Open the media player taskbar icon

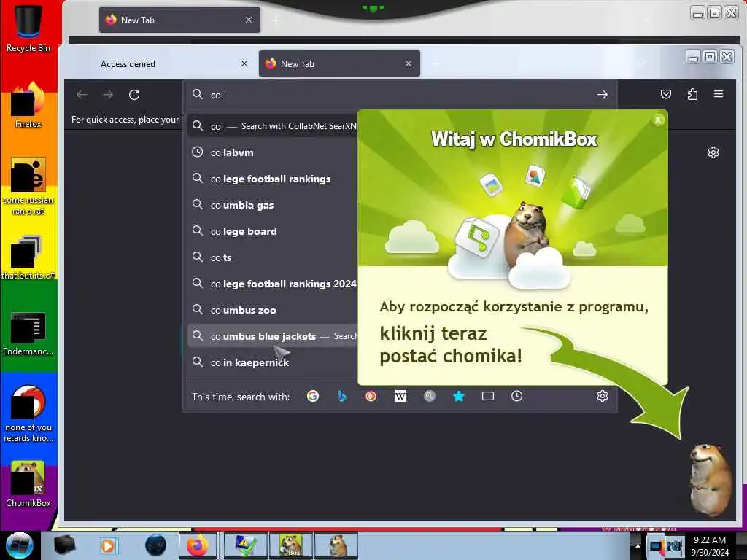[109, 545]
